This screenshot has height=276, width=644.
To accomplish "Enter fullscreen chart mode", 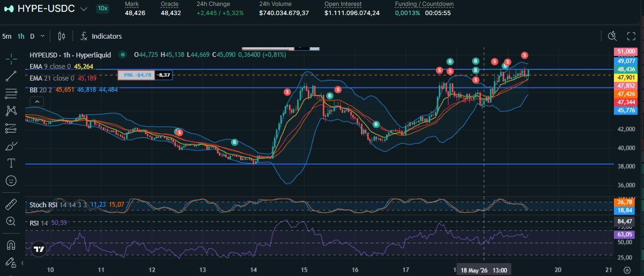I will 631,36.
